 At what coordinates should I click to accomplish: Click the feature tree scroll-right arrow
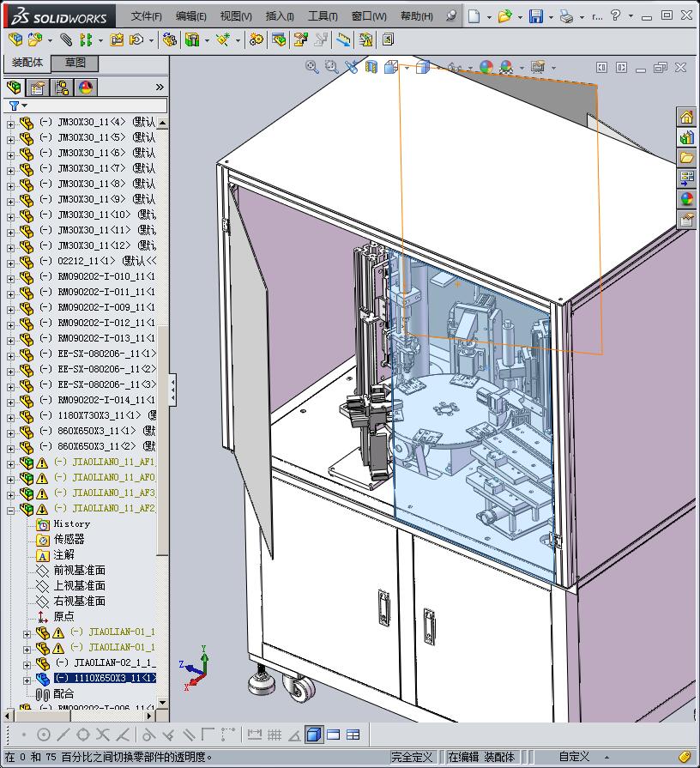point(150,716)
